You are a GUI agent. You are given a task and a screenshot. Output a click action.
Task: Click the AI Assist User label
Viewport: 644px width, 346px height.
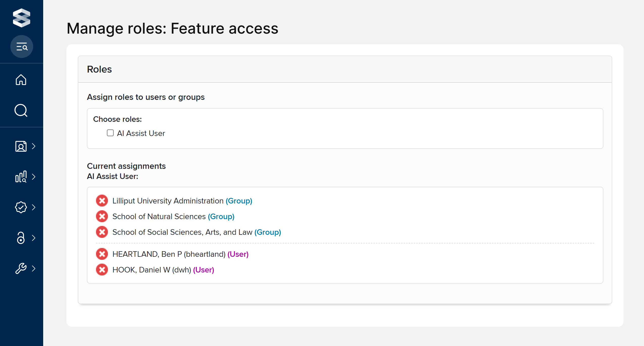pyautogui.click(x=141, y=133)
